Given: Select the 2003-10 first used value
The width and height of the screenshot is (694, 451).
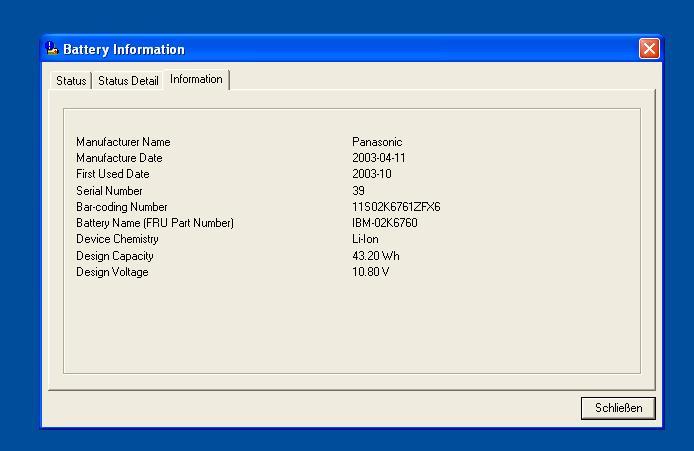Looking at the screenshot, I should click(372, 174).
